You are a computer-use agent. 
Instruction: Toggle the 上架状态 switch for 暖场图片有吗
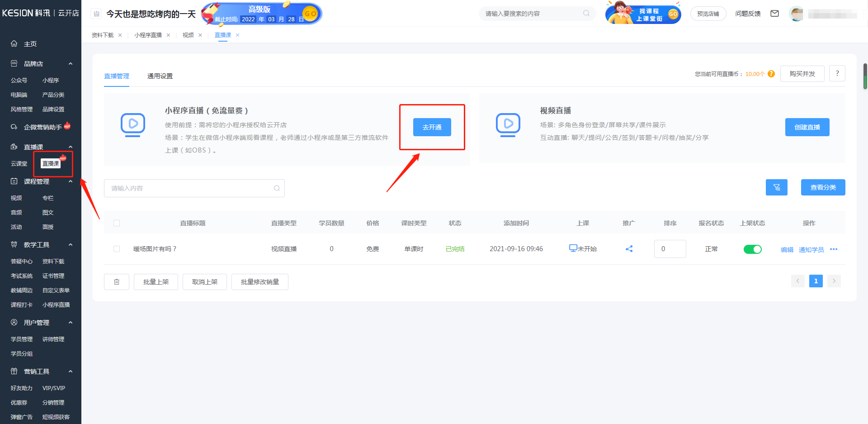pyautogui.click(x=752, y=249)
